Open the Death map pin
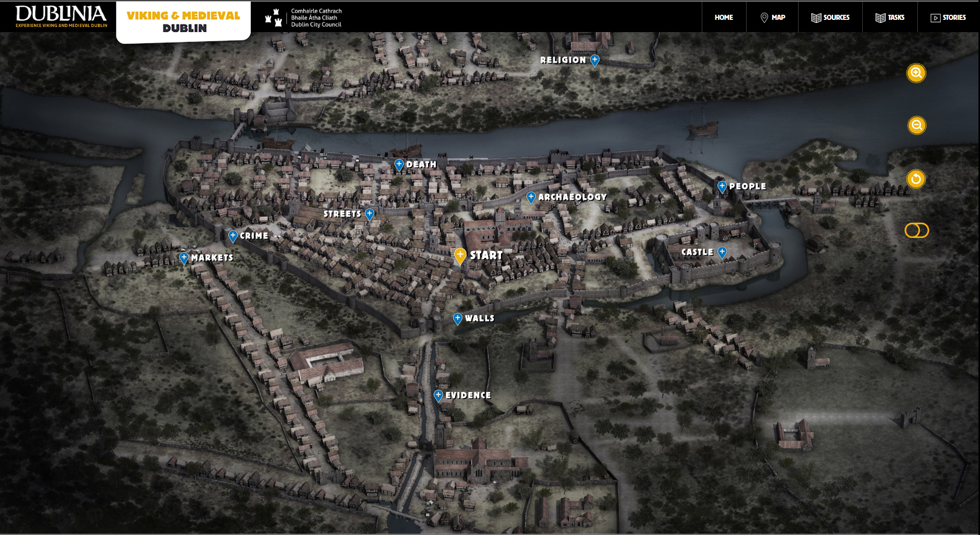The width and height of the screenshot is (980, 535). tap(399, 165)
